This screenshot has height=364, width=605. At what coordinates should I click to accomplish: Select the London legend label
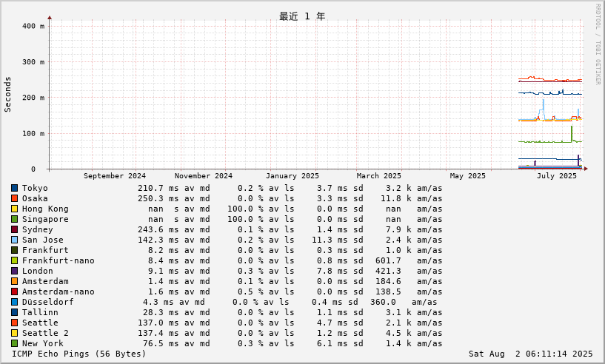pos(38,271)
